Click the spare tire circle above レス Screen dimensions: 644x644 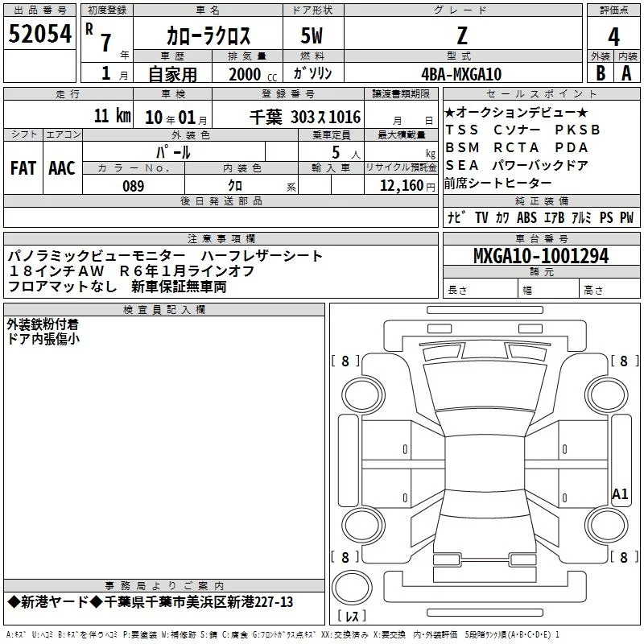click(352, 587)
